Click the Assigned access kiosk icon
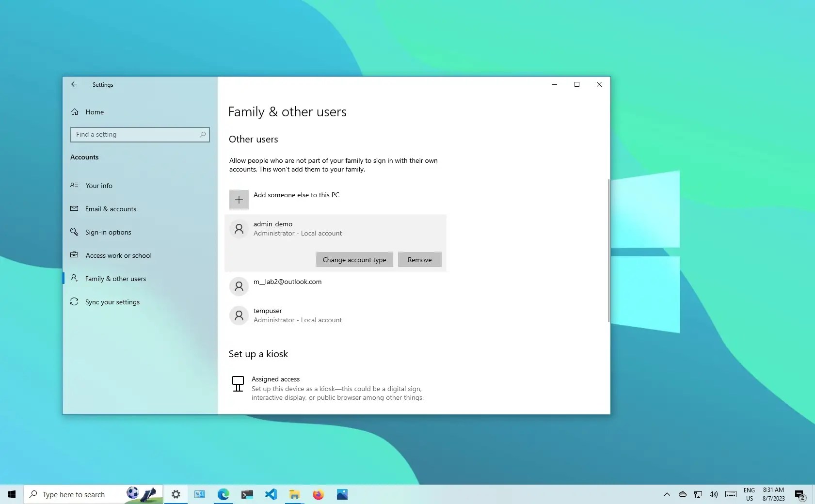 [238, 383]
